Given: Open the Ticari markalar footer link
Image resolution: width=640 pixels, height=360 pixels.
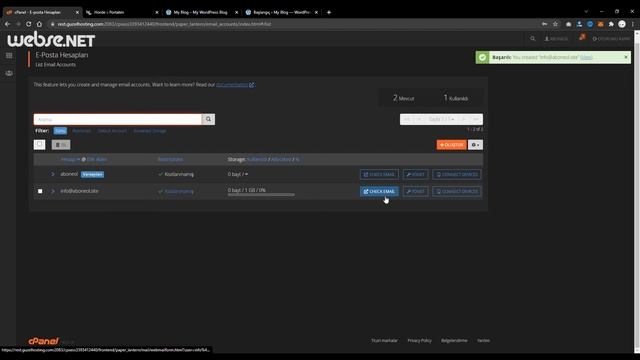Looking at the screenshot, I should [x=384, y=340].
